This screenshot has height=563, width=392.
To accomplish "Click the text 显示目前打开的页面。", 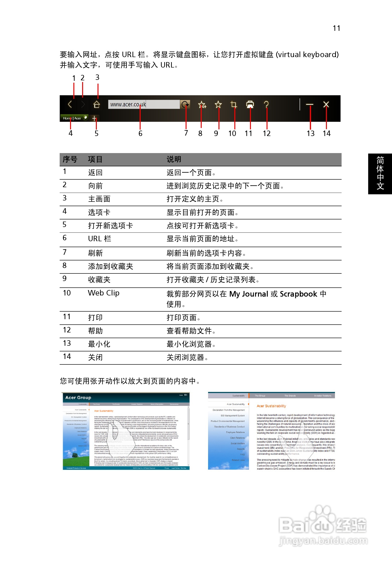I will coord(203,212).
